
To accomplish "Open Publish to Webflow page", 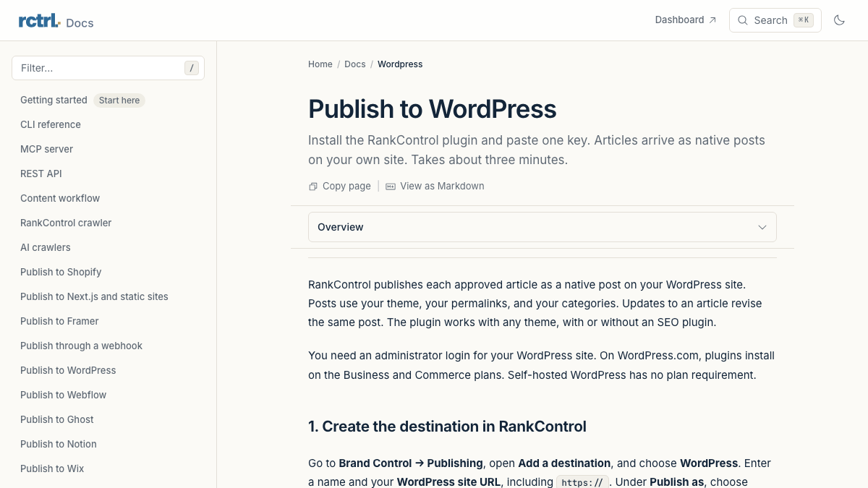I will coord(63,395).
